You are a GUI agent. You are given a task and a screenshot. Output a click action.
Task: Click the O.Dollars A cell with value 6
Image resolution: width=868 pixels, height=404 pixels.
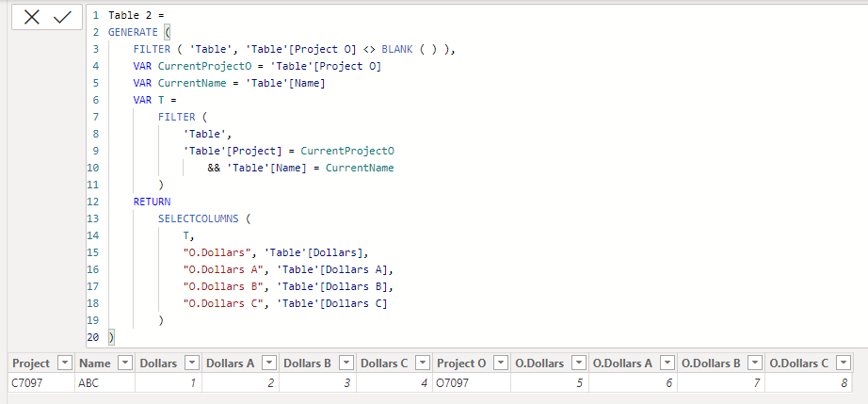tap(633, 382)
